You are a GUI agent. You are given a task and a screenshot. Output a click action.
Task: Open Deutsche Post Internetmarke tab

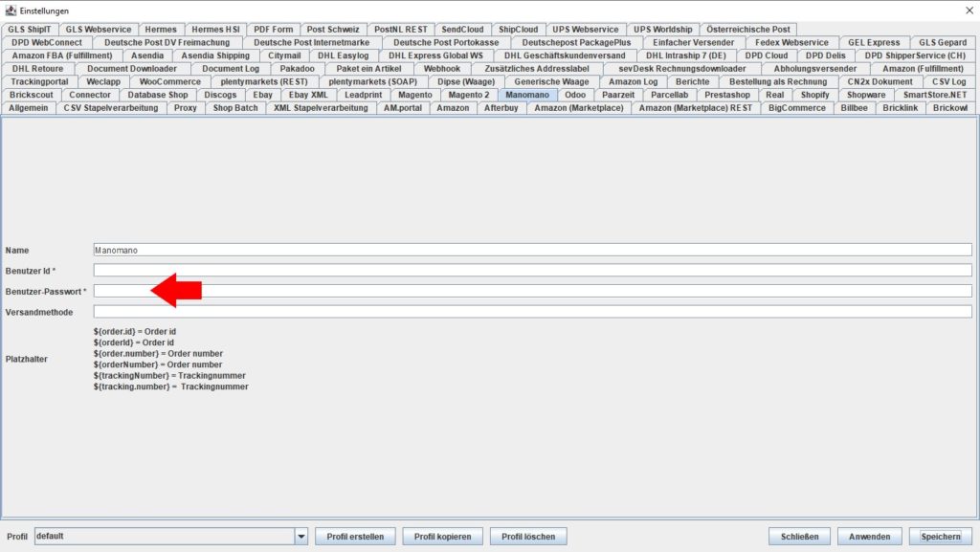coord(311,42)
